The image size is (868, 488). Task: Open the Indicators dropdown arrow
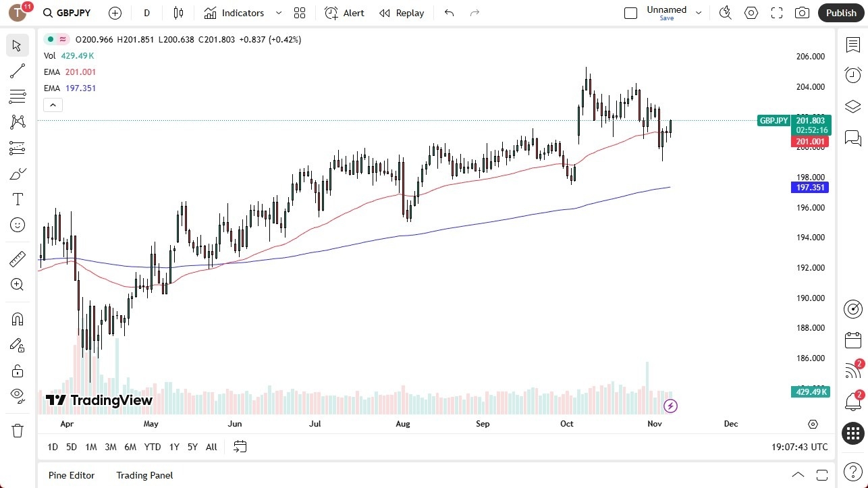click(278, 12)
